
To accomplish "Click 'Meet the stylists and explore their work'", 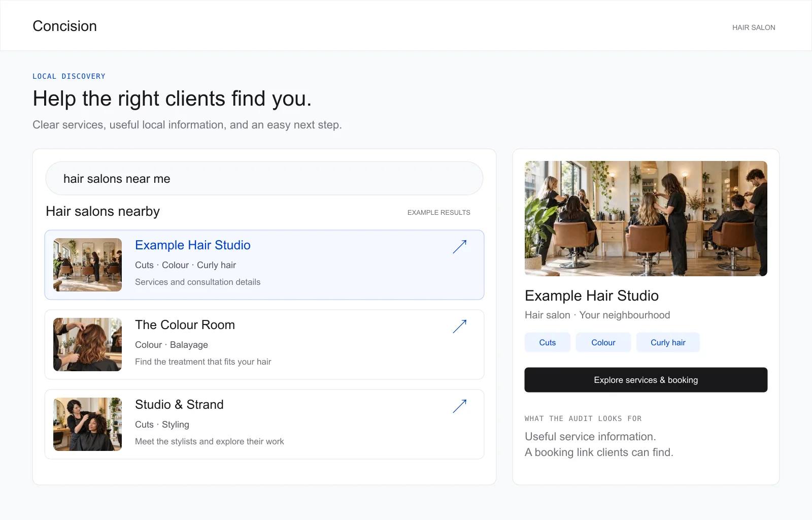I will (x=209, y=441).
